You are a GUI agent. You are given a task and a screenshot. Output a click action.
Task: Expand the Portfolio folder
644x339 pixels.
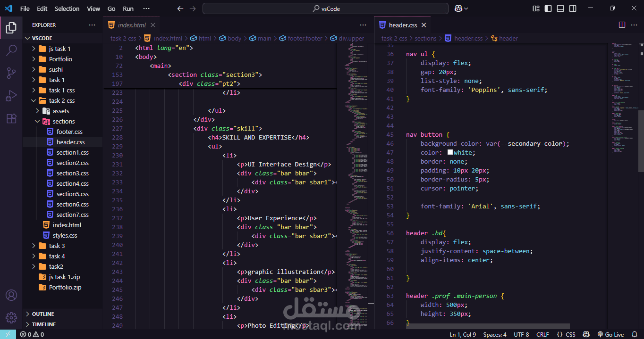coord(34,59)
